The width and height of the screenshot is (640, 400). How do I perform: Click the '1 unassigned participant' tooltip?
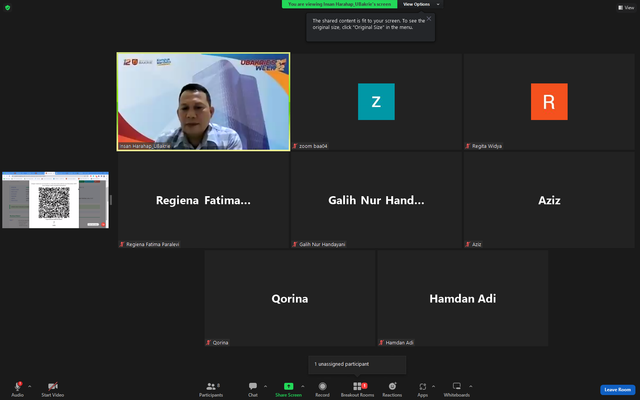357,364
